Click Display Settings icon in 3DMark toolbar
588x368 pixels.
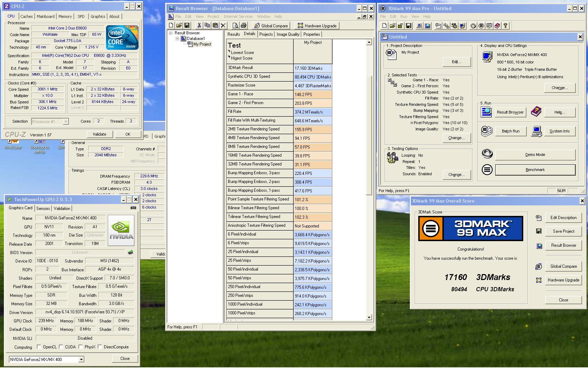[x=462, y=26]
